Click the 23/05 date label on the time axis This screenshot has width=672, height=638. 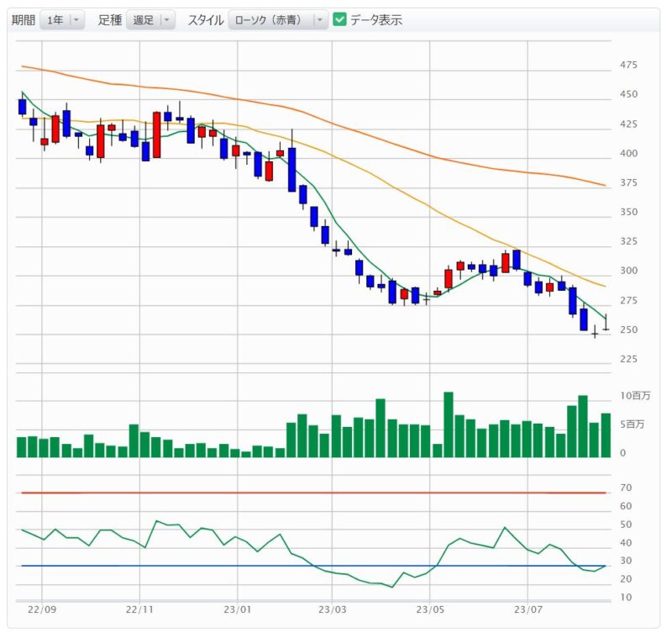tap(430, 609)
